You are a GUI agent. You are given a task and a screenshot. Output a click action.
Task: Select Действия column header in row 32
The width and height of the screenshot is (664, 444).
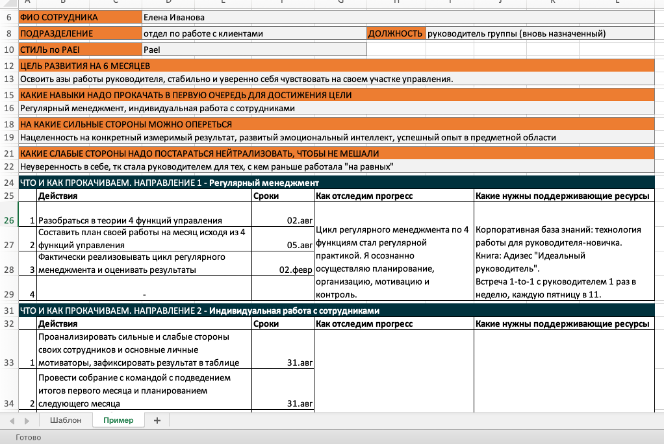[x=144, y=324]
